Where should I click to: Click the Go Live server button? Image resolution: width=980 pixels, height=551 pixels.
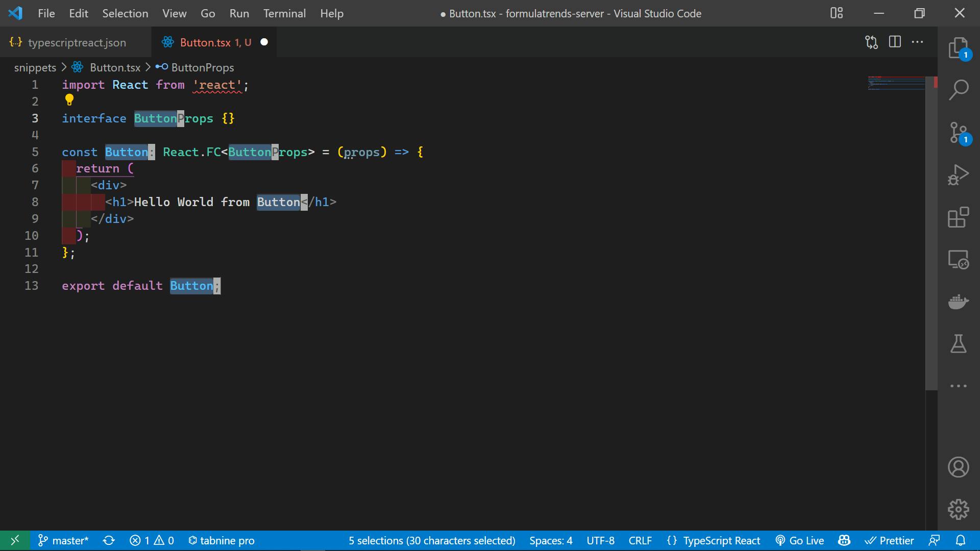(800, 540)
